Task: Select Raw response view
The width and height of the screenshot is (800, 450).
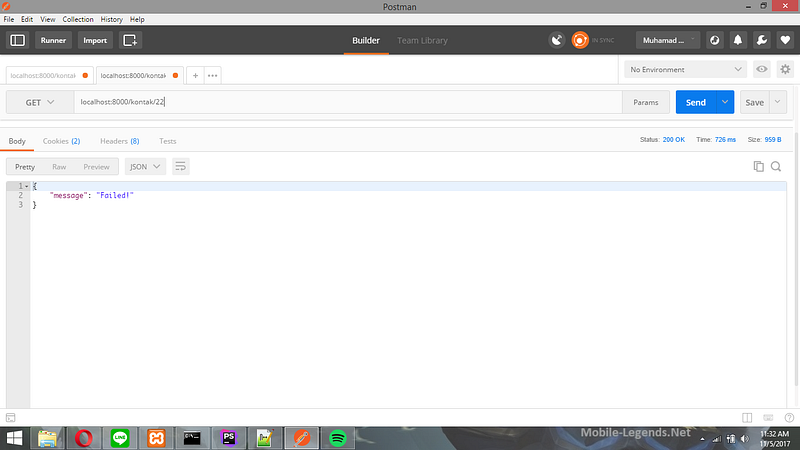Action: [x=59, y=167]
